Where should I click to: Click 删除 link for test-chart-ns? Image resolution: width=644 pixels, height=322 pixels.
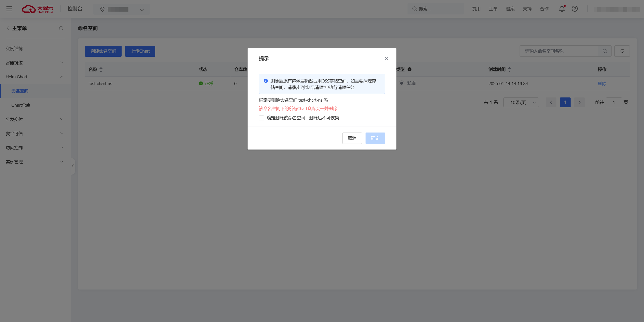[x=602, y=84]
